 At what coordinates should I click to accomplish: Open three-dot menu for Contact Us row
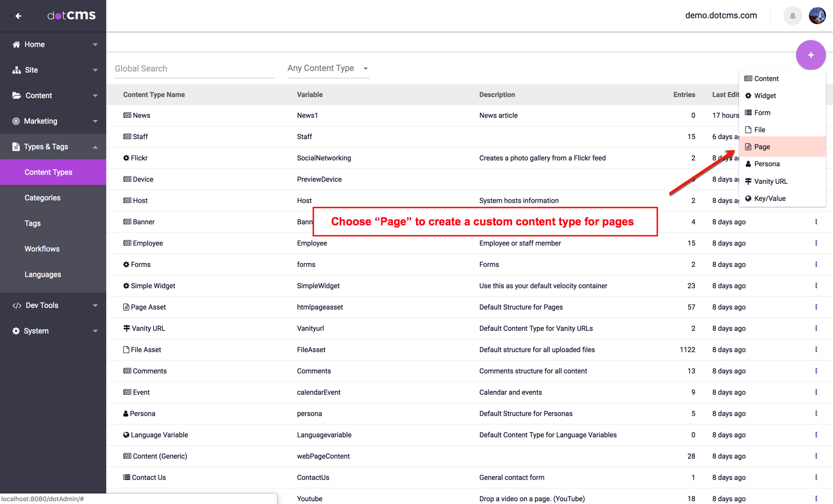point(816,477)
